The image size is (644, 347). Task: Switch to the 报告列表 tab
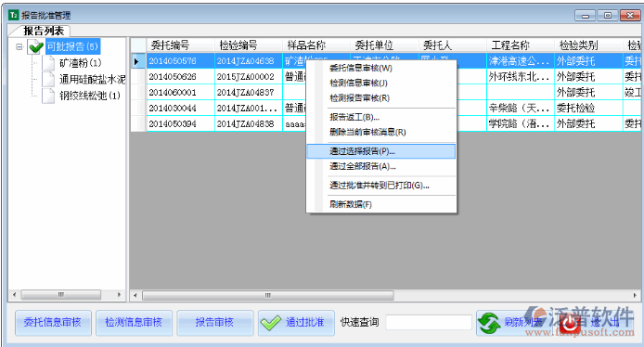(x=43, y=31)
